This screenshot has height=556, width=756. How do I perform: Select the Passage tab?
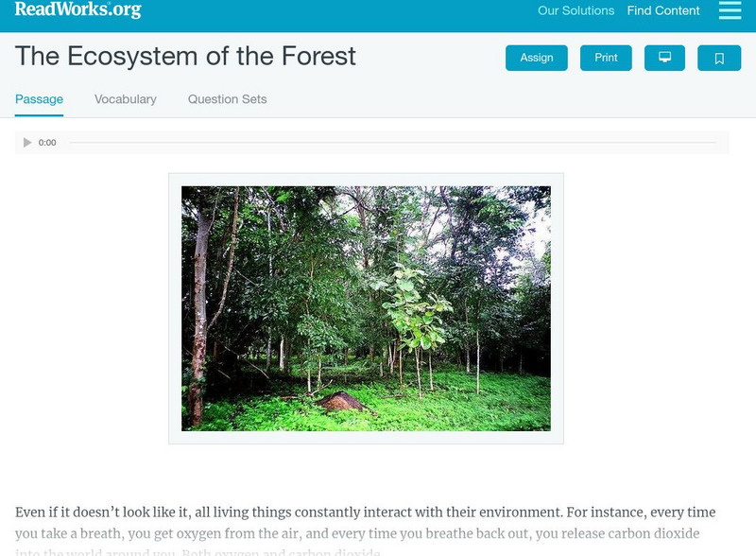click(x=39, y=99)
